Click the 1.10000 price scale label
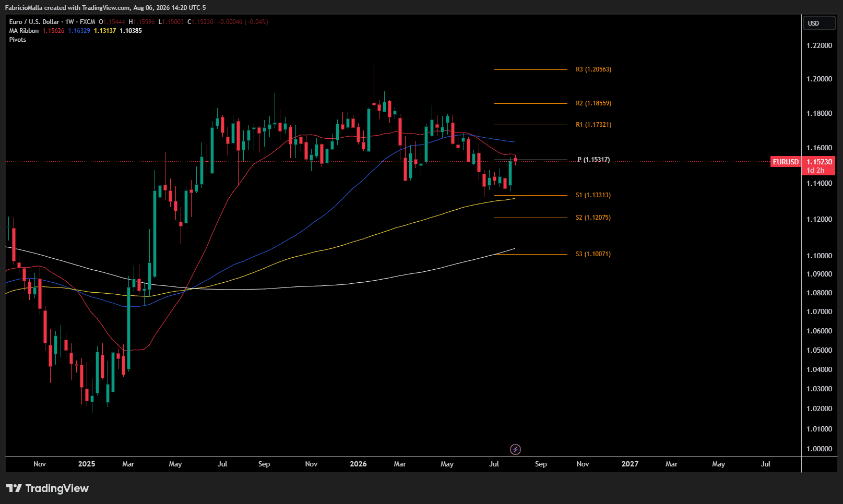 pos(819,256)
